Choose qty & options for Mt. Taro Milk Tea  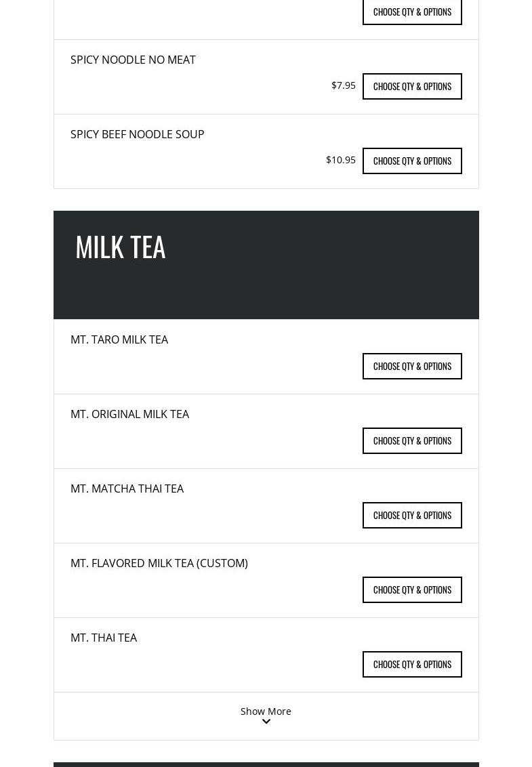(412, 367)
